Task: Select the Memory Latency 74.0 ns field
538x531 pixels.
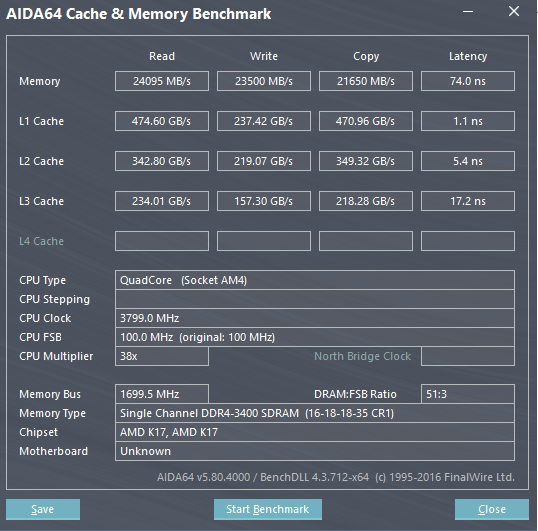Action: [x=468, y=81]
